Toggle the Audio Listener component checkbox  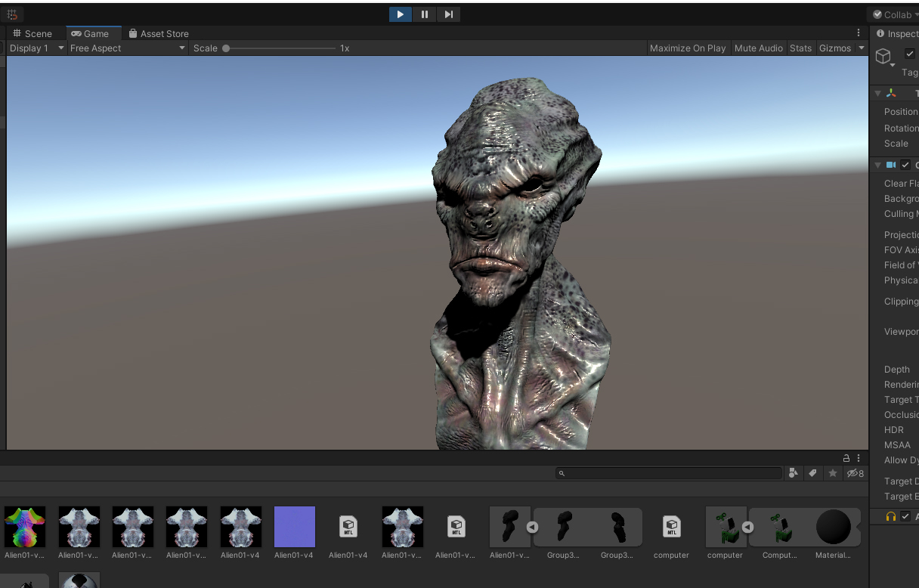905,516
